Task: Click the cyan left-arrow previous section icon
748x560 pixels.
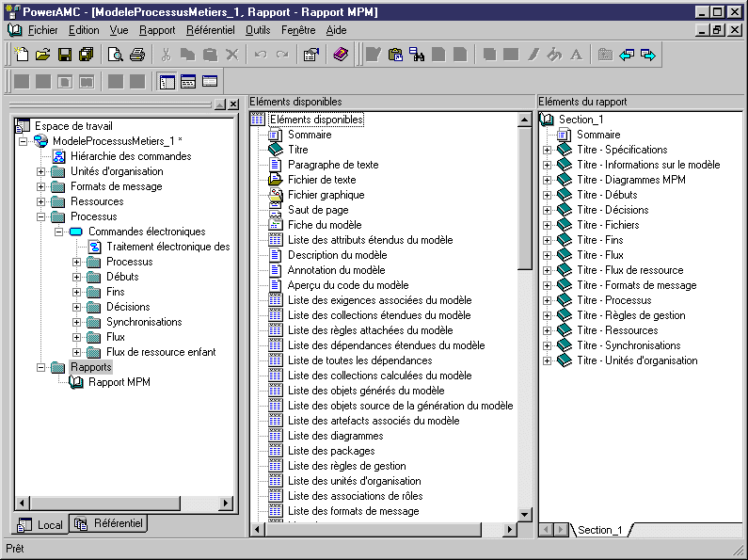Action: point(627,55)
